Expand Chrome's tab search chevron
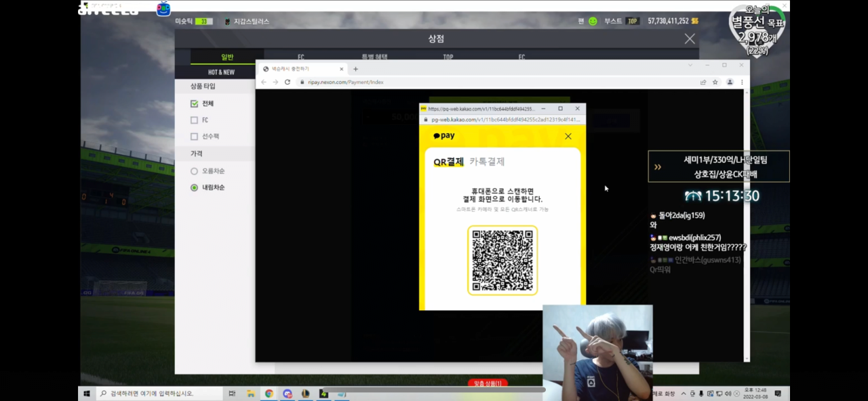Viewport: 868px width, 401px height. tap(690, 65)
